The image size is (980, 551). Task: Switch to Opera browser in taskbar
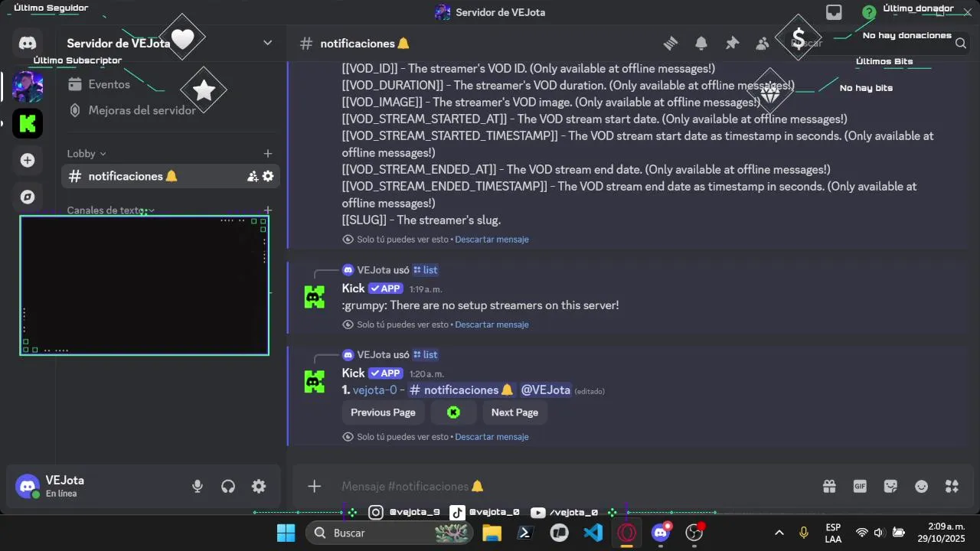(627, 533)
